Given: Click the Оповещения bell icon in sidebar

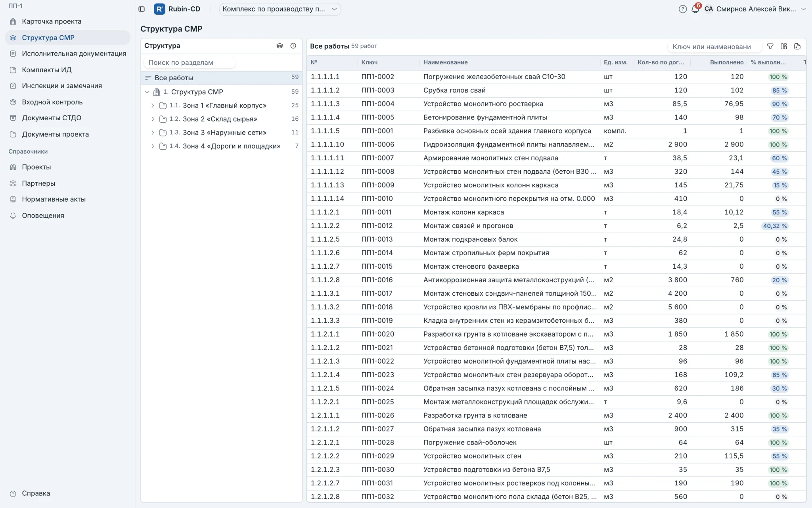Looking at the screenshot, I should point(13,216).
